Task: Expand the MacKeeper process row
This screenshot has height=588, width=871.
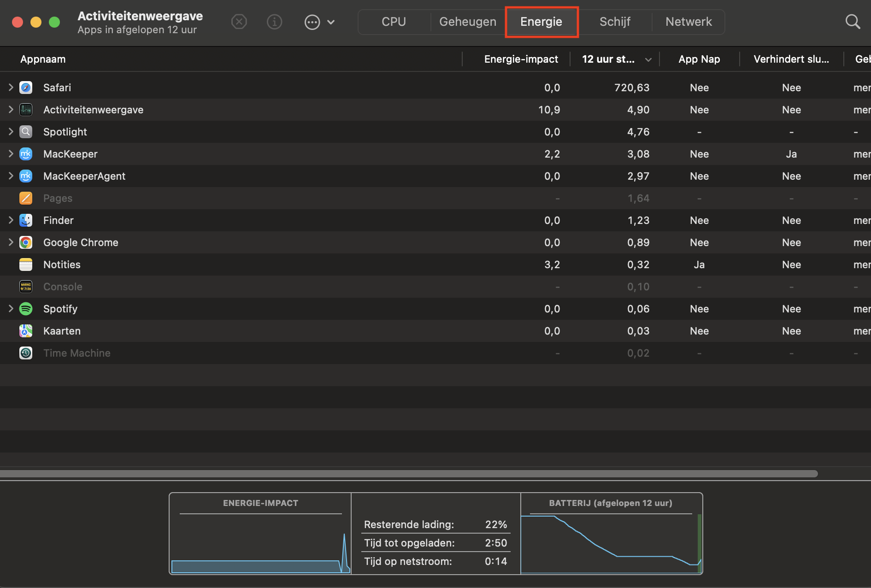Action: pos(11,154)
